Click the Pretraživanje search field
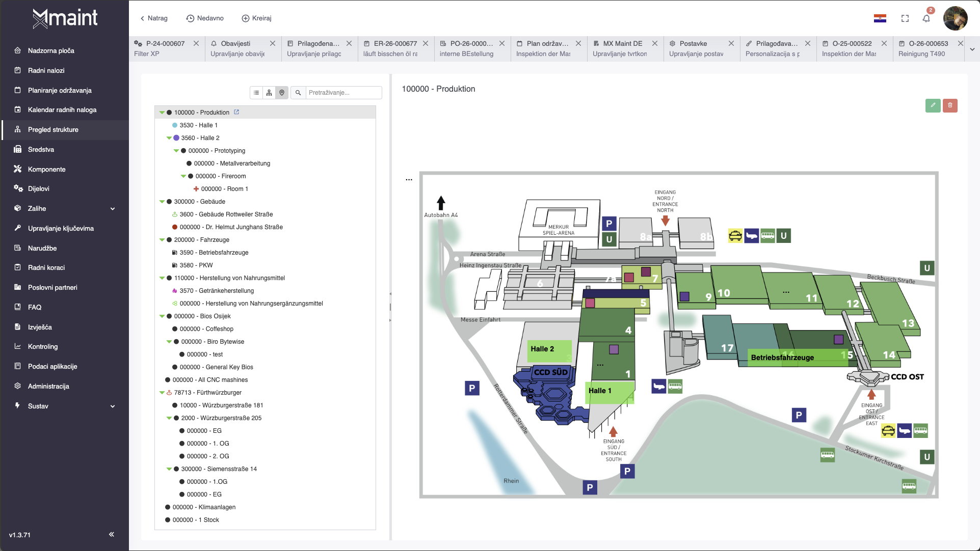This screenshot has height=551, width=980. coord(343,93)
